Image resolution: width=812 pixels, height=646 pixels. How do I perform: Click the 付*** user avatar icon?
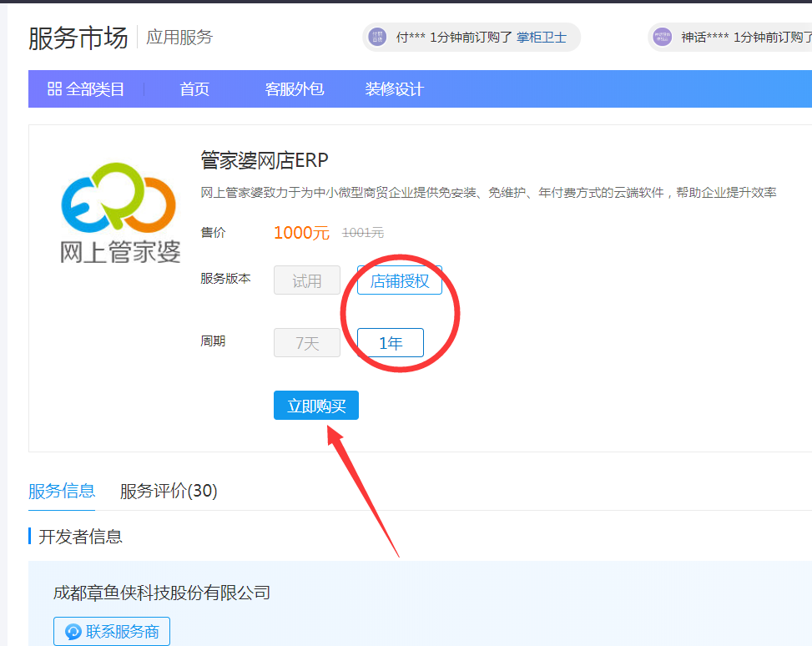(x=377, y=37)
